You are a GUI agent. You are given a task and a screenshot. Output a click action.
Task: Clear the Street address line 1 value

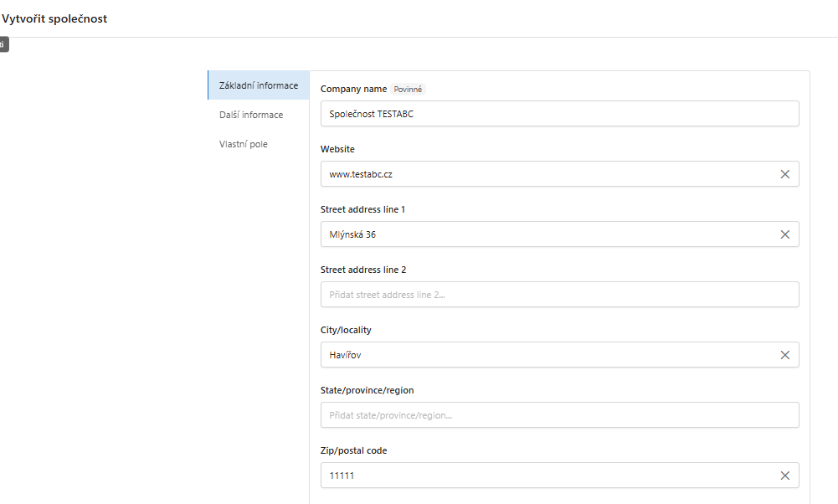(x=784, y=234)
